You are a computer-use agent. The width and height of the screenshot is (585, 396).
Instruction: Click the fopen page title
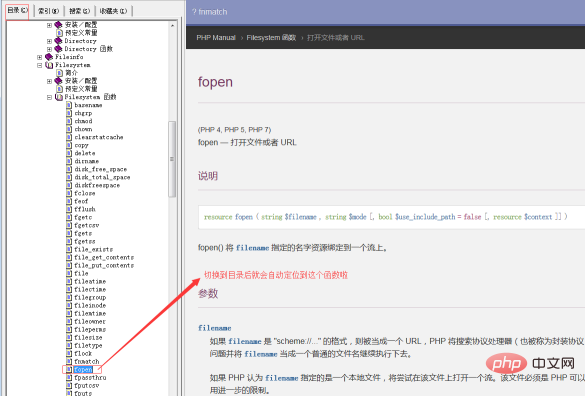(x=215, y=82)
